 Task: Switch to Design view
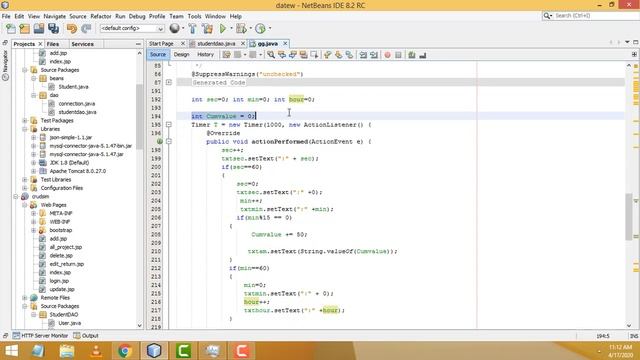point(181,54)
